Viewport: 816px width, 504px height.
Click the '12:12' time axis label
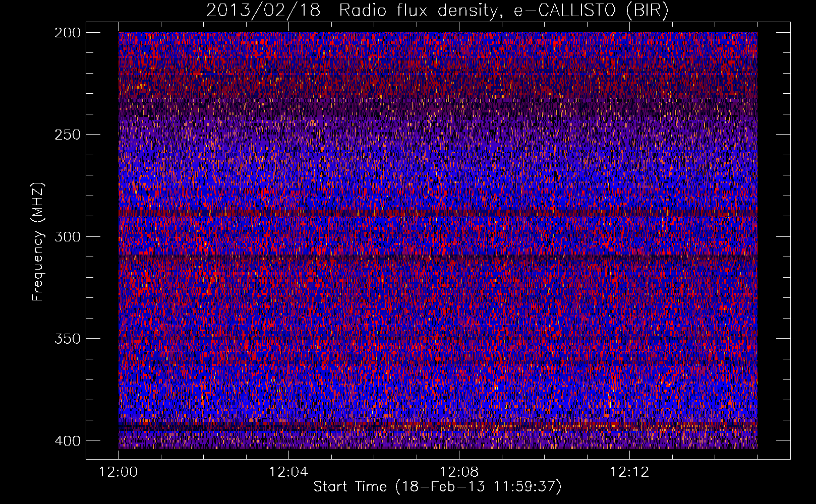(x=629, y=472)
